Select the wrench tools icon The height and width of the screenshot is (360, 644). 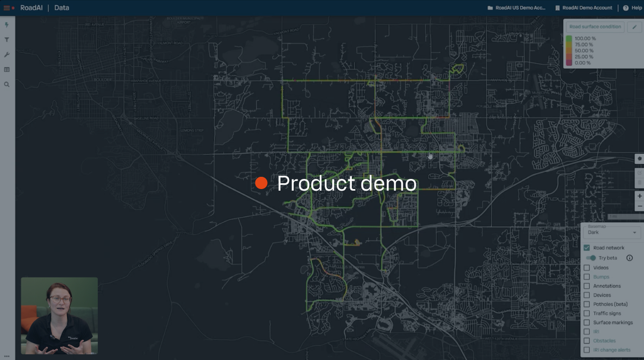pyautogui.click(x=7, y=55)
